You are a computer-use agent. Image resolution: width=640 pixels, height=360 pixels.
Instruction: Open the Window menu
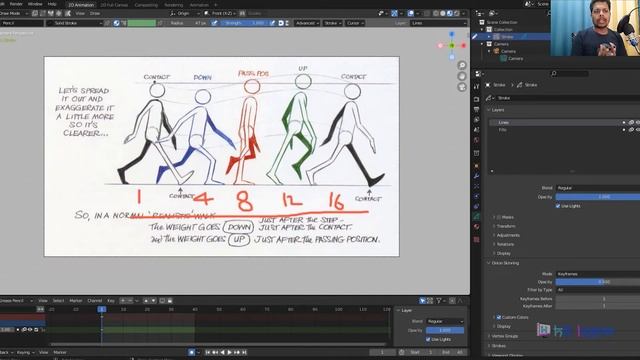click(x=35, y=4)
